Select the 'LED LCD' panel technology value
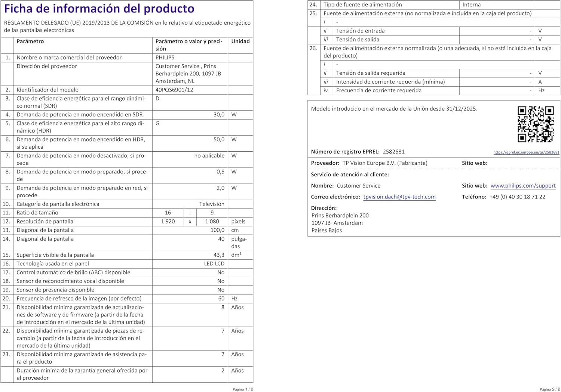Viewport: 561px width, 392px height. pyautogui.click(x=214, y=264)
